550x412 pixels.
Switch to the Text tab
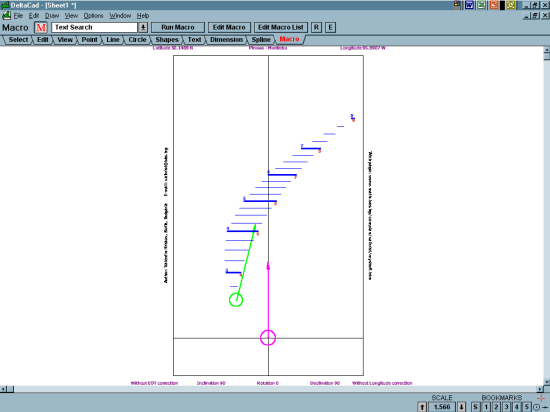click(194, 40)
